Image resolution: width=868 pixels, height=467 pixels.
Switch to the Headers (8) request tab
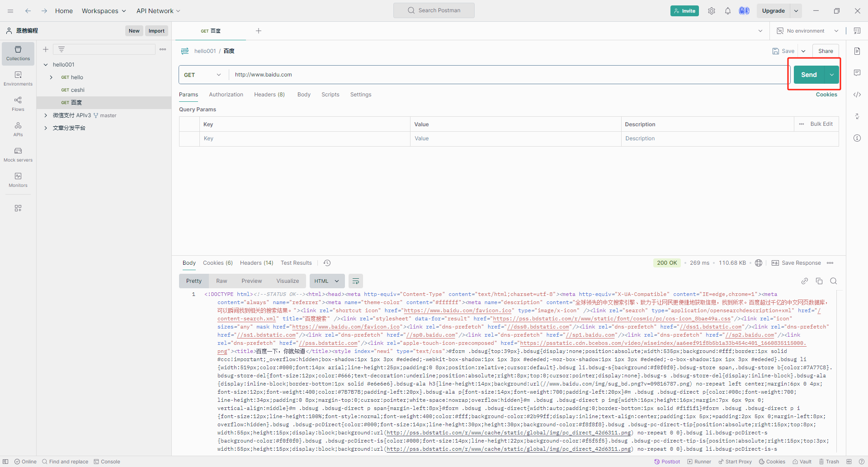269,95
